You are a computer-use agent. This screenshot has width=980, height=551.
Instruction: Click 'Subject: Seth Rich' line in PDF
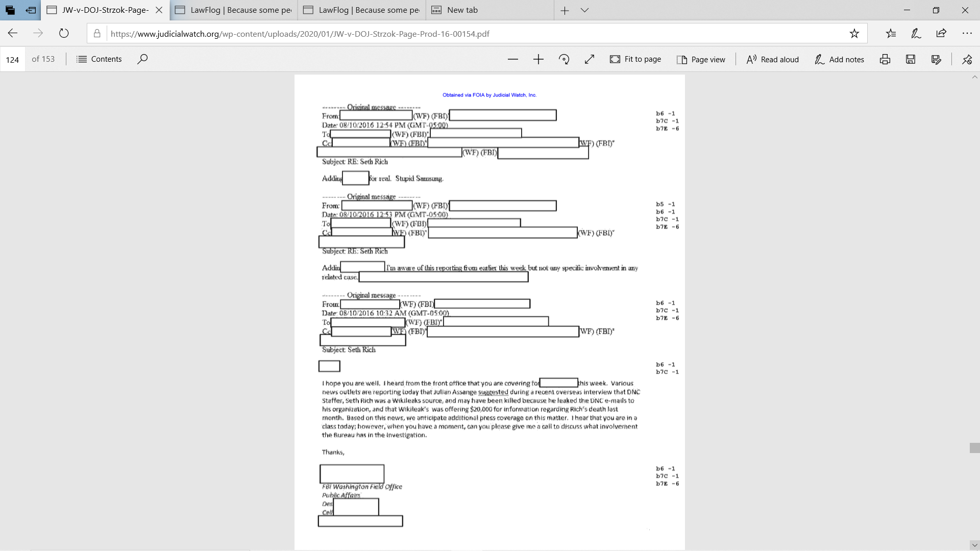click(x=349, y=349)
